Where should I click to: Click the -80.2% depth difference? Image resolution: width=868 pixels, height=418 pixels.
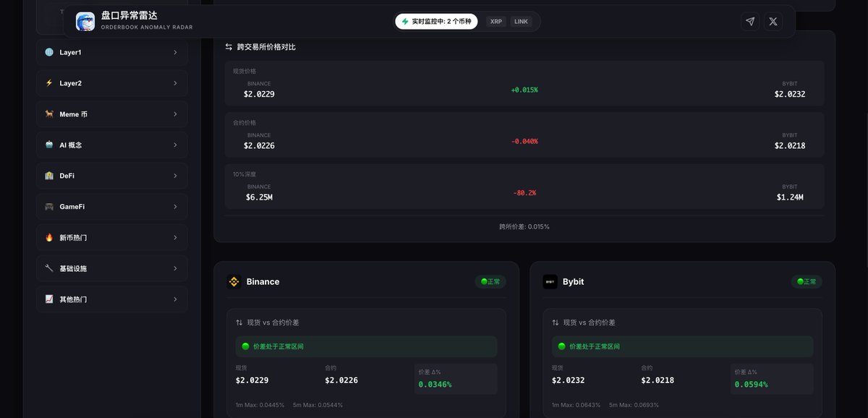pyautogui.click(x=524, y=193)
